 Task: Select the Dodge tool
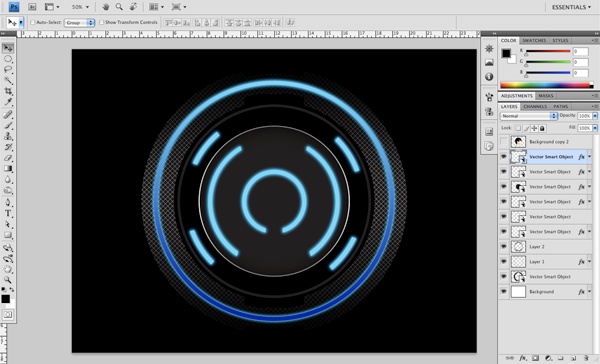(8, 190)
